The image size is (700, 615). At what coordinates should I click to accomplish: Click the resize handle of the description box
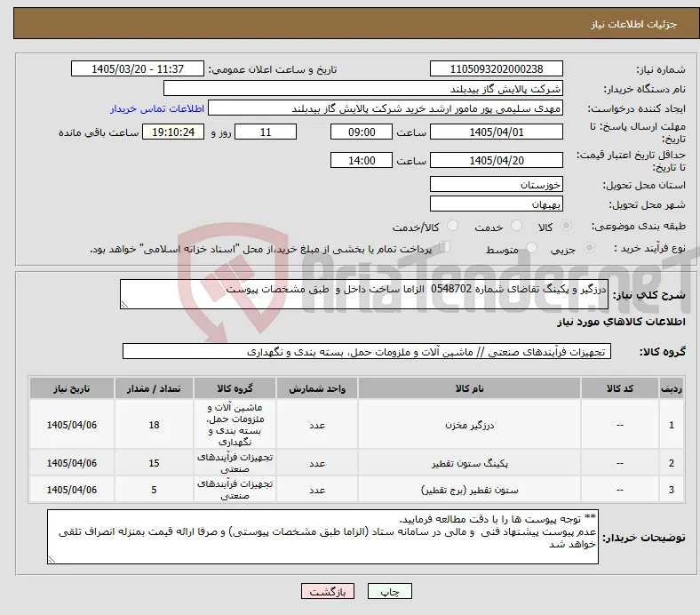coord(124,304)
